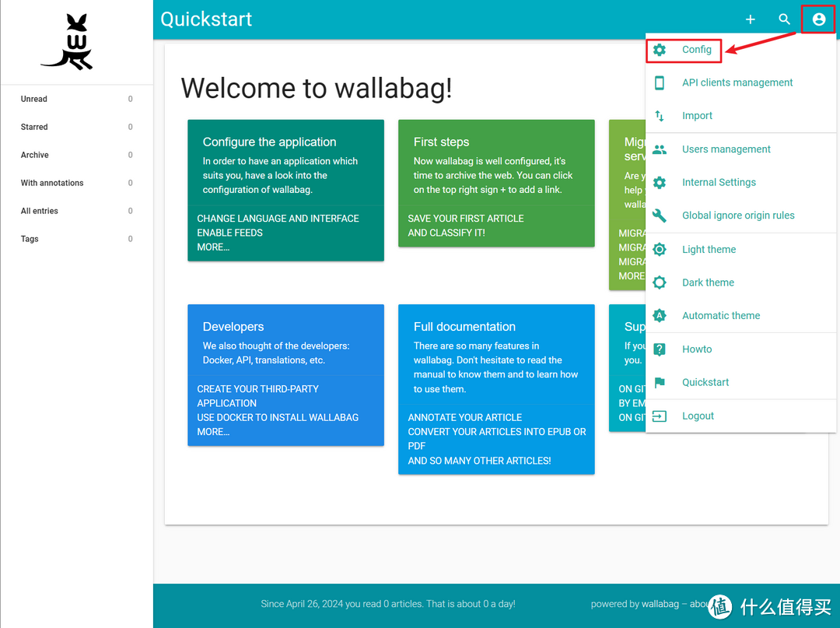Image resolution: width=840 pixels, height=628 pixels.
Task: Click the footer reading statistics text
Action: click(x=388, y=604)
